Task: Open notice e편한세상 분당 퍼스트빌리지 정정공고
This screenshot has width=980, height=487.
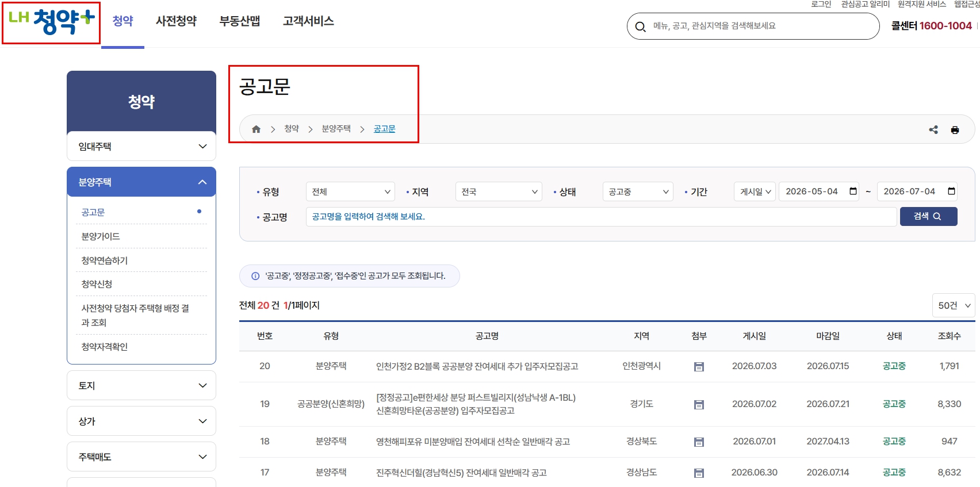Action: click(476, 404)
